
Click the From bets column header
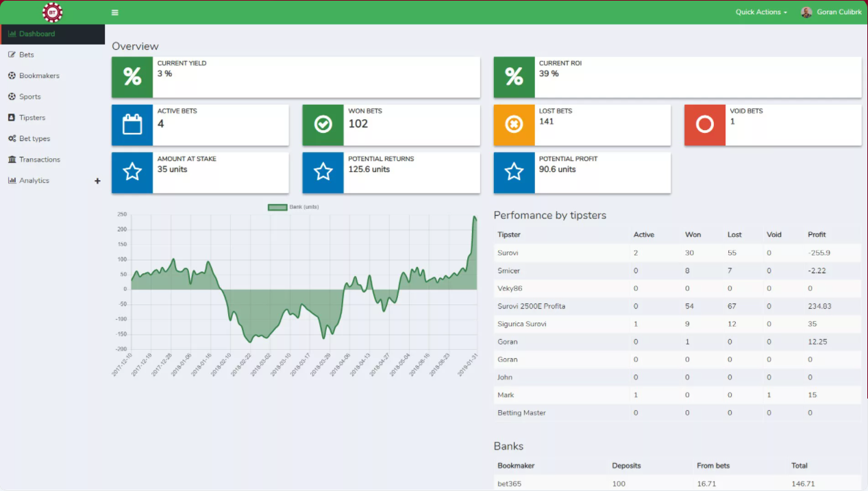713,466
